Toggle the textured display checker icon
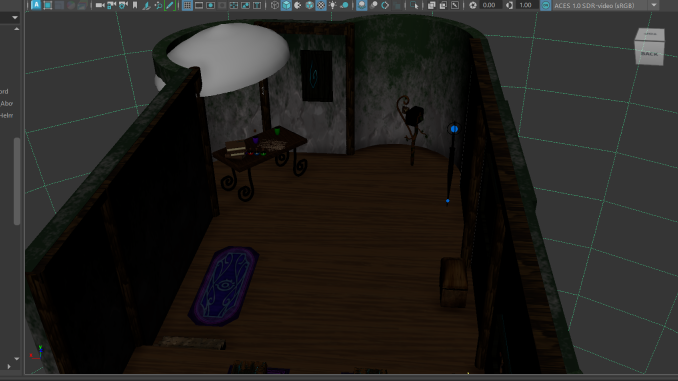 321,5
